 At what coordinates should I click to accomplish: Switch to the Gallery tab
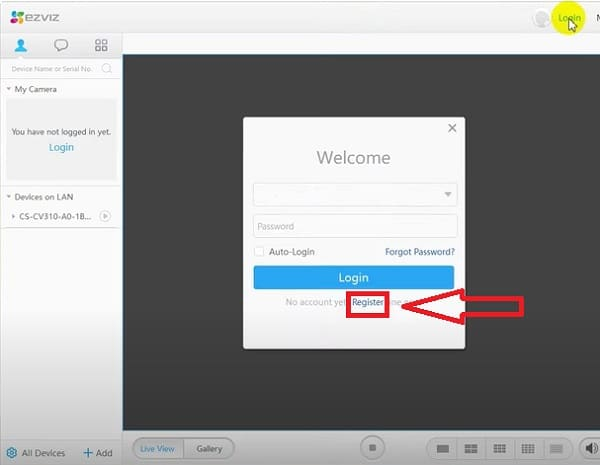pos(209,449)
